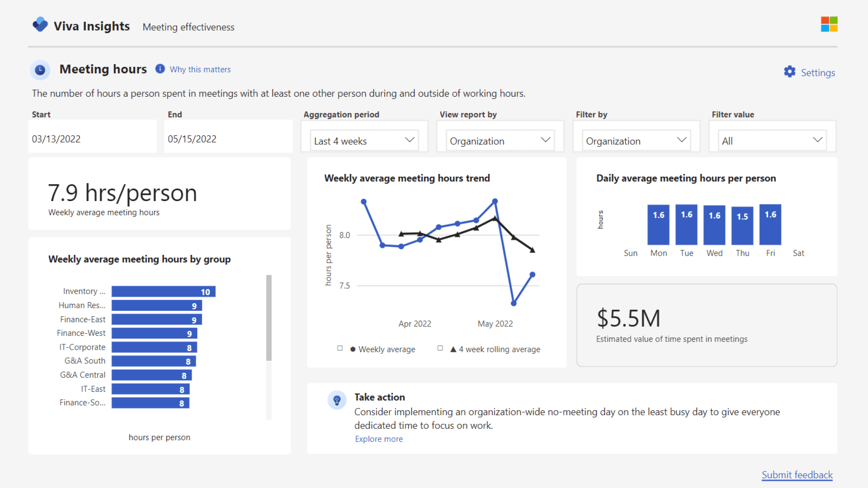
Task: Enable the 4 week rolling average checkbox
Action: point(440,348)
